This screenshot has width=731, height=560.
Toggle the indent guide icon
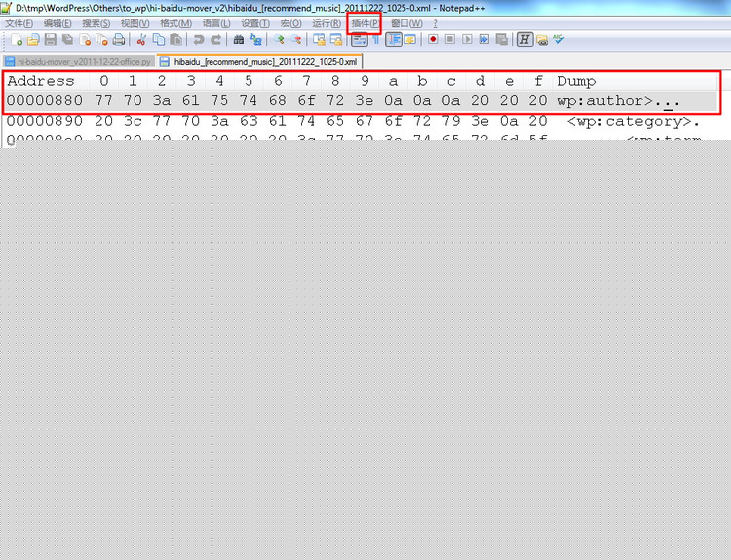[x=394, y=40]
